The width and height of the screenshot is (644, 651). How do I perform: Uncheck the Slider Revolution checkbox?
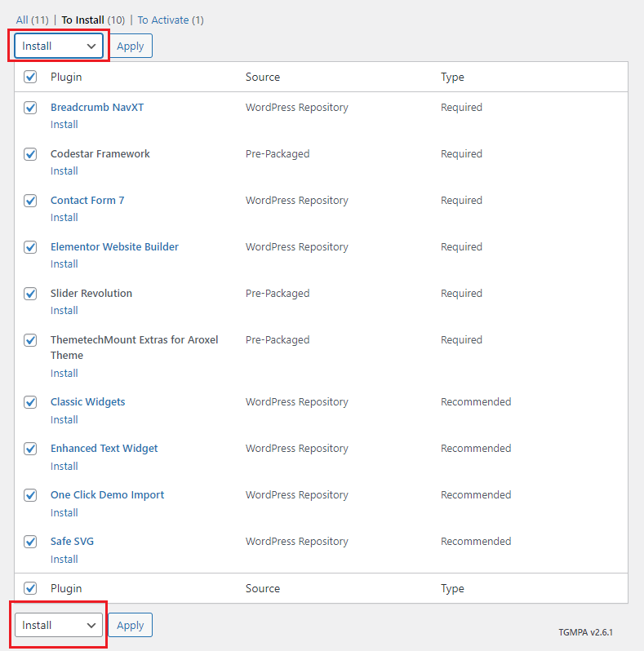30,294
